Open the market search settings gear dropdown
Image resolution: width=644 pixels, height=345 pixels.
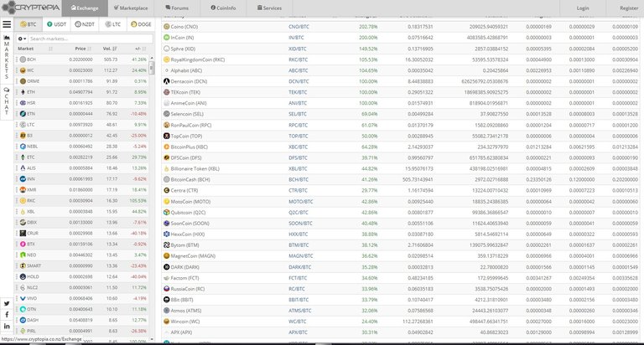[22, 39]
